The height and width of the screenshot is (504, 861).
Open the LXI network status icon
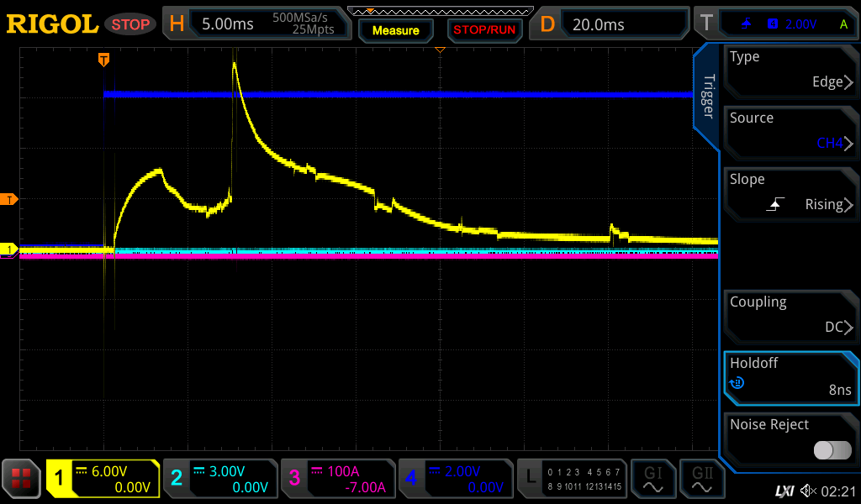(784, 490)
